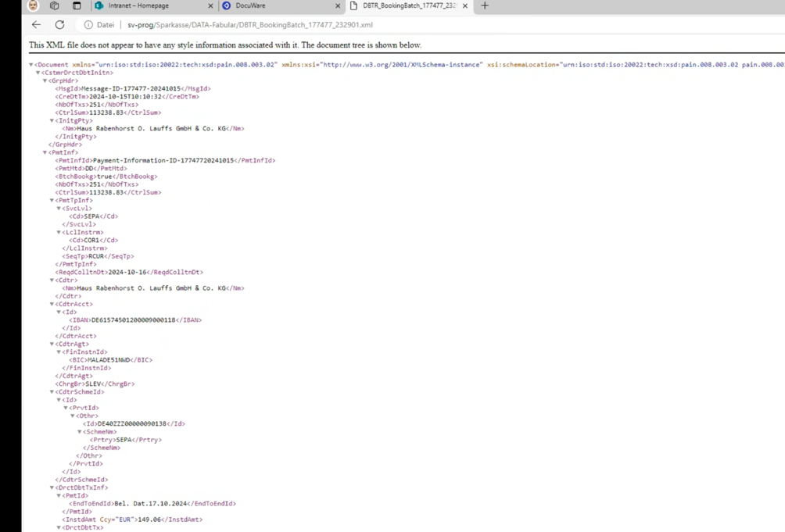Collapse the Document root element
Viewport: 785px width, 532px height.
coord(30,64)
